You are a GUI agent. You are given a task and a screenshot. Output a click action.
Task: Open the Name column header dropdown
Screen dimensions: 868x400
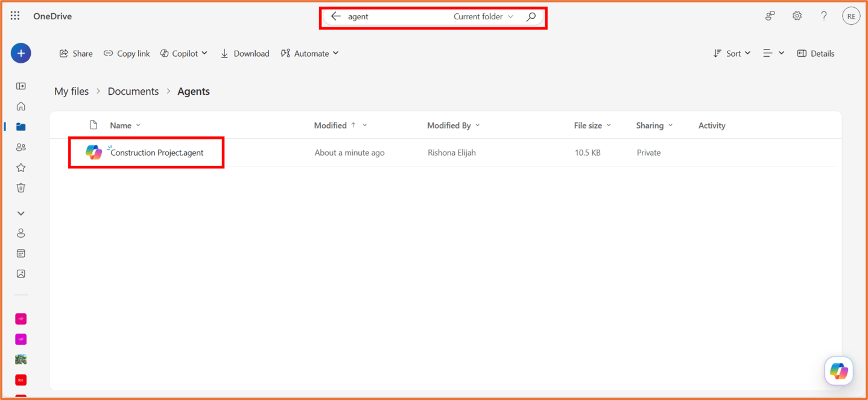pyautogui.click(x=125, y=125)
